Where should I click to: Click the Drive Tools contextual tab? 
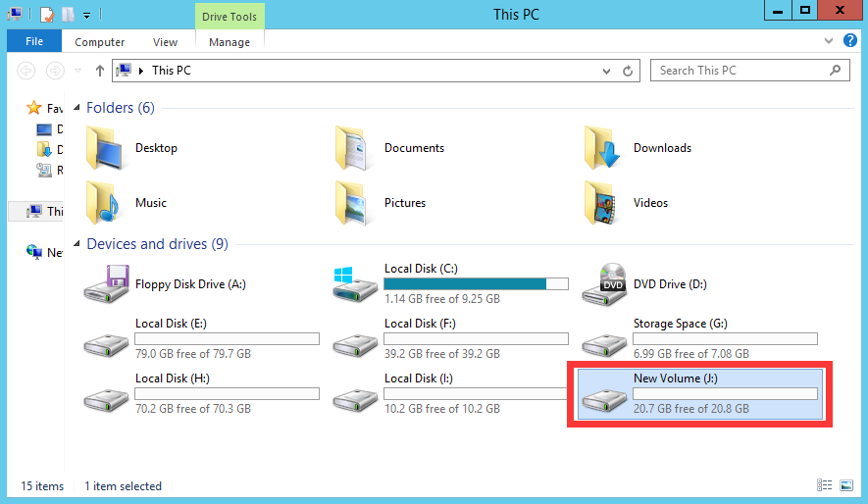point(230,17)
